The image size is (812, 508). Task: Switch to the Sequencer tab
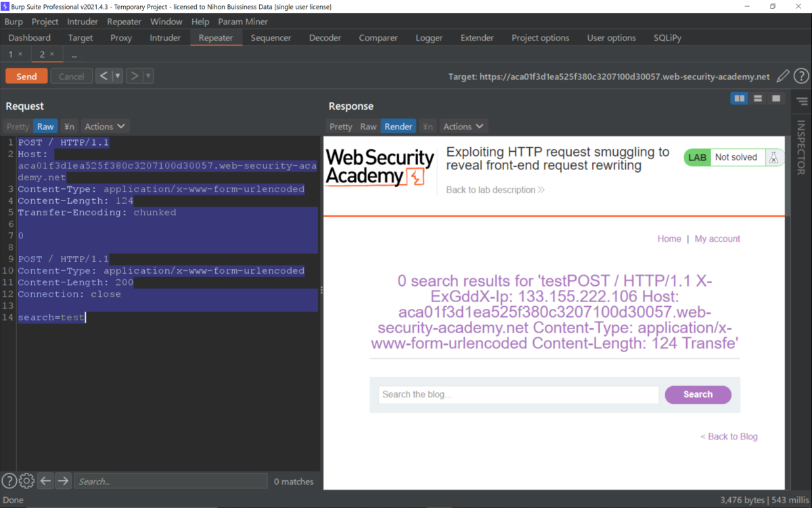click(x=271, y=38)
